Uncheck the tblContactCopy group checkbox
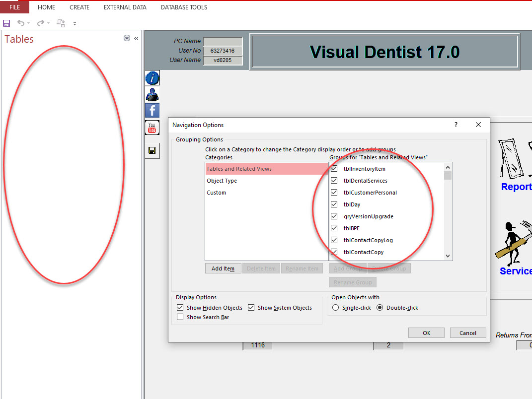Screen dimensions: 532x399 click(334, 252)
